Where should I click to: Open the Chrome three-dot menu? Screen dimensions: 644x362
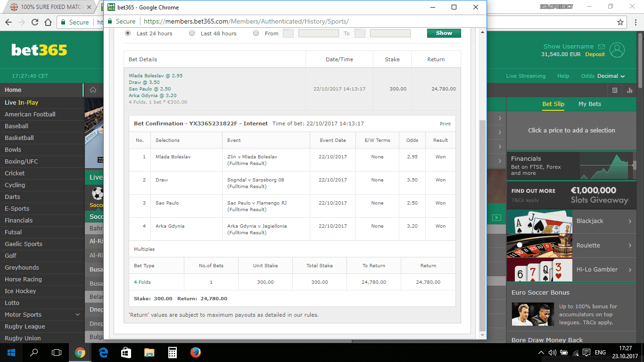point(636,22)
